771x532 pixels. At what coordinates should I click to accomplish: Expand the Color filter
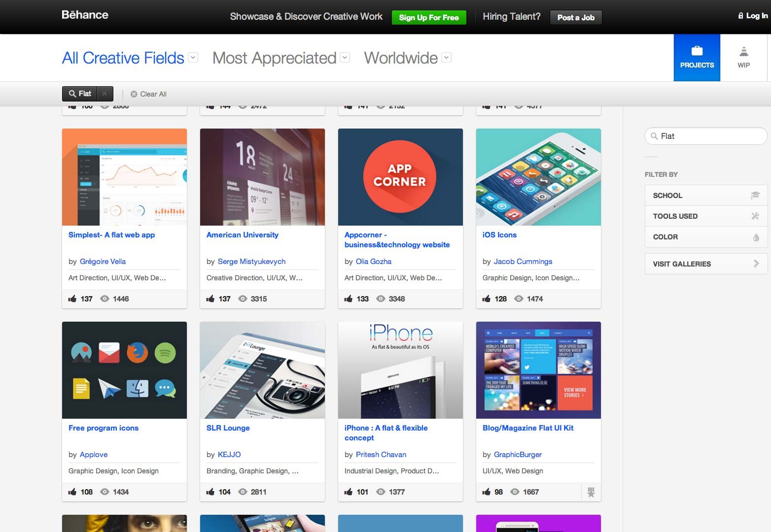pos(706,237)
